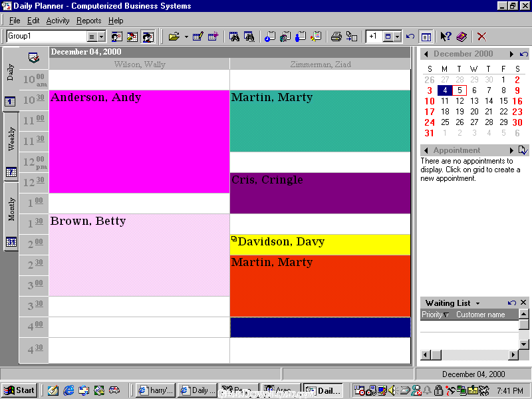The width and height of the screenshot is (532, 399).
Task: Select December 15 in mini calendar
Action: click(503, 101)
